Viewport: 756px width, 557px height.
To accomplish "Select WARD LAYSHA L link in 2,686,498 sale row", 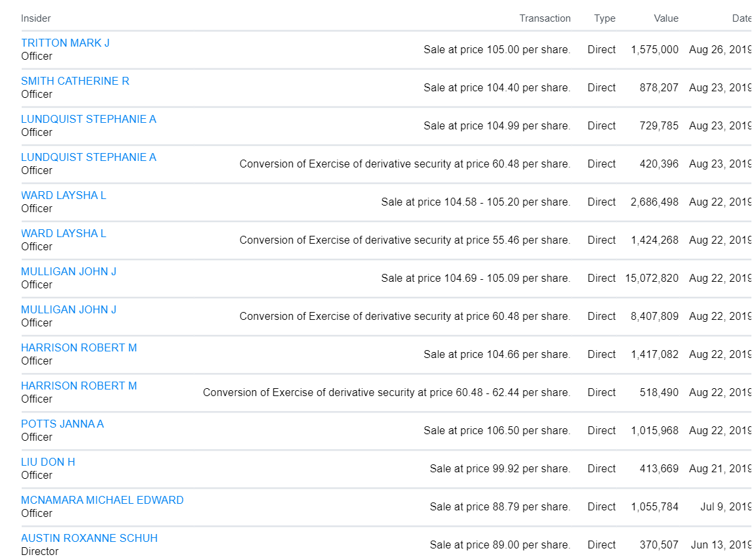I will pyautogui.click(x=64, y=195).
